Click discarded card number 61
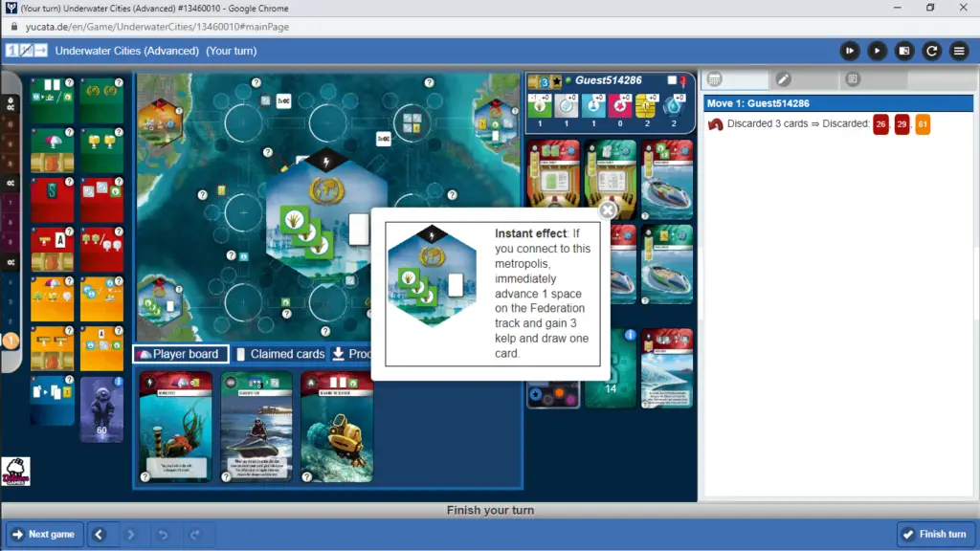The height and width of the screenshot is (551, 980). pos(923,123)
